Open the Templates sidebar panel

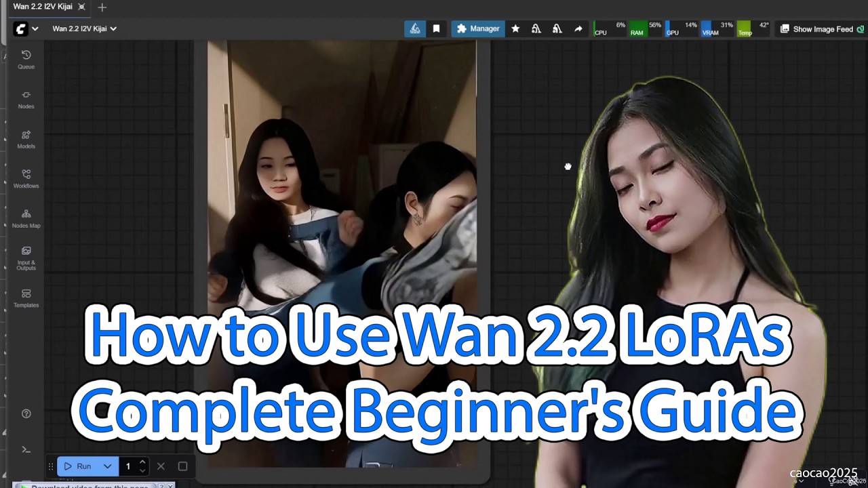(26, 298)
